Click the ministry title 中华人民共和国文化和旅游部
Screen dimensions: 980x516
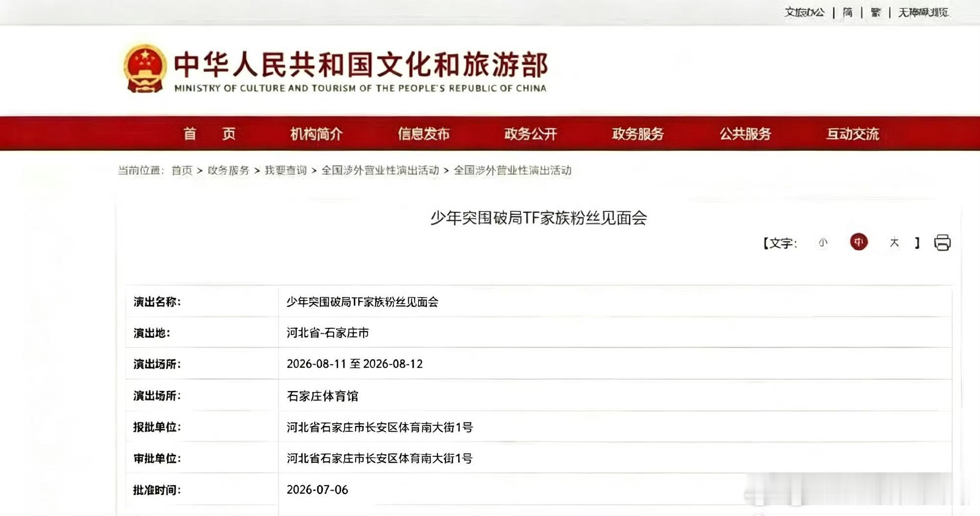[361, 64]
